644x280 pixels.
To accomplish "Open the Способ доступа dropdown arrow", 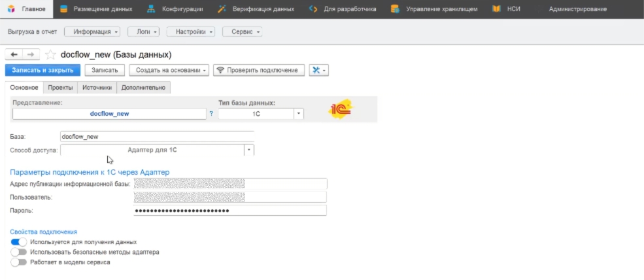I will [248, 150].
